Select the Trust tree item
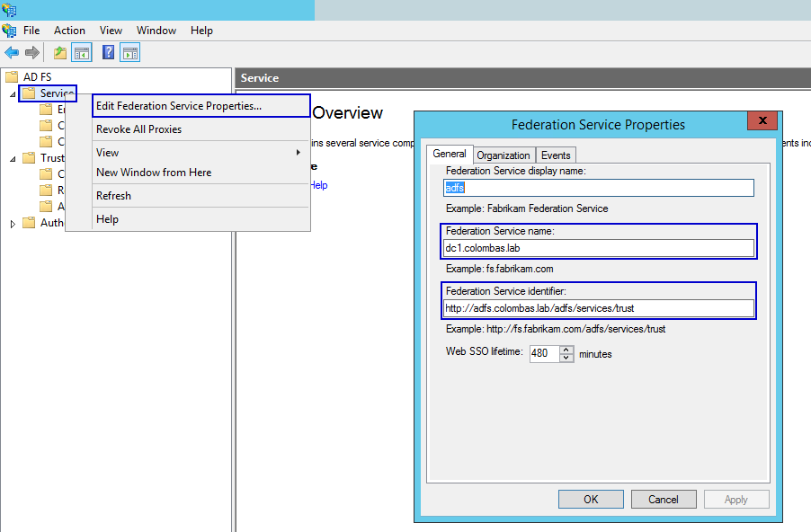Screen dimensions: 811x532 tap(52, 157)
